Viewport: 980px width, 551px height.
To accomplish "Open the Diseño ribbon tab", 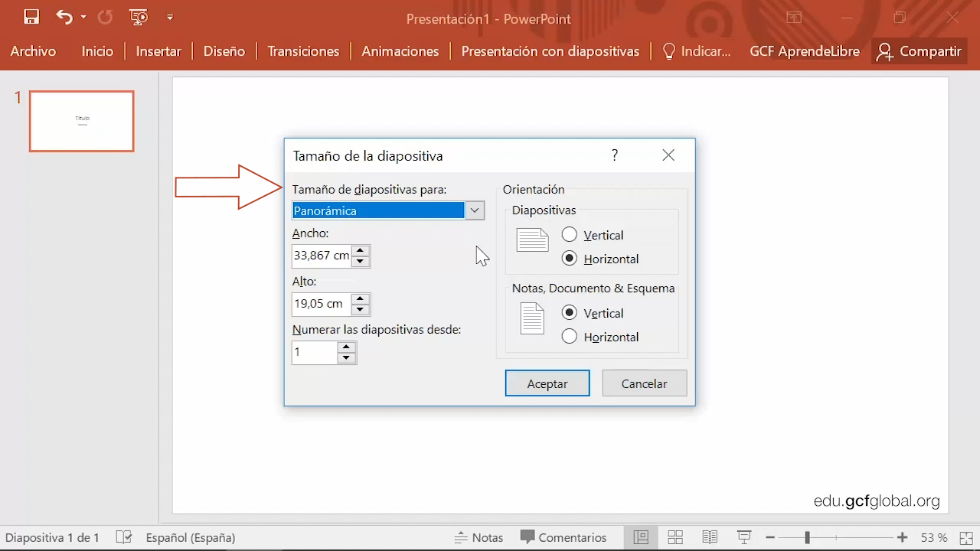I will coord(224,51).
